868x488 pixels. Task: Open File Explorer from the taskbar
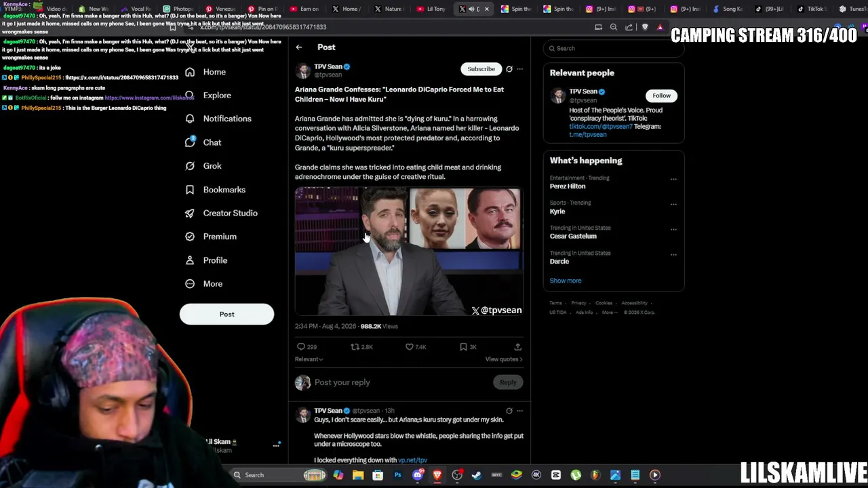pos(358,475)
